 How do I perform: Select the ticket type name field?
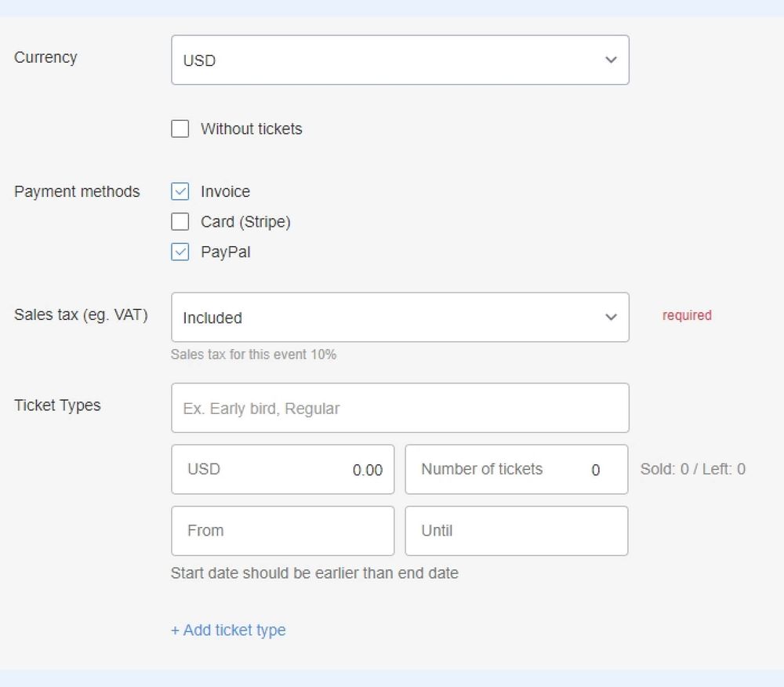click(400, 407)
